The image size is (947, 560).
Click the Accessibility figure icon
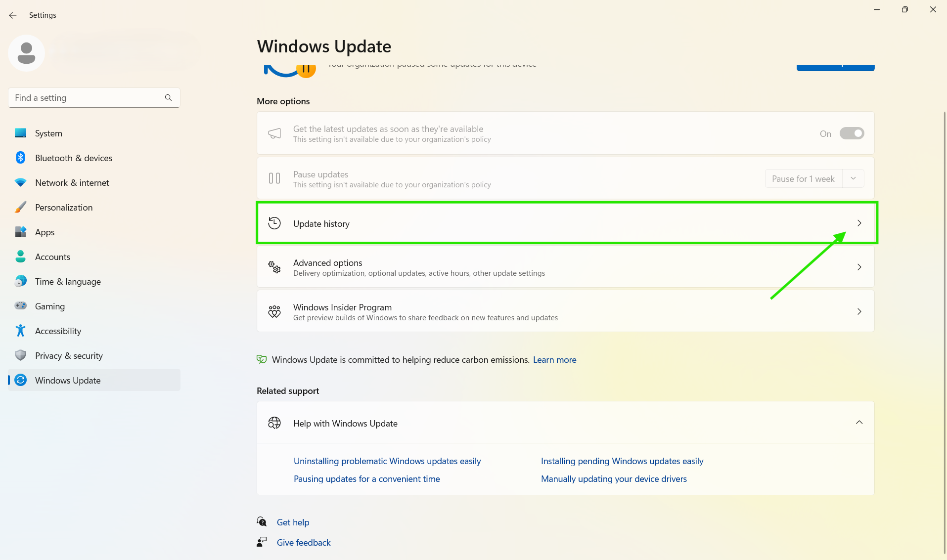(x=20, y=331)
